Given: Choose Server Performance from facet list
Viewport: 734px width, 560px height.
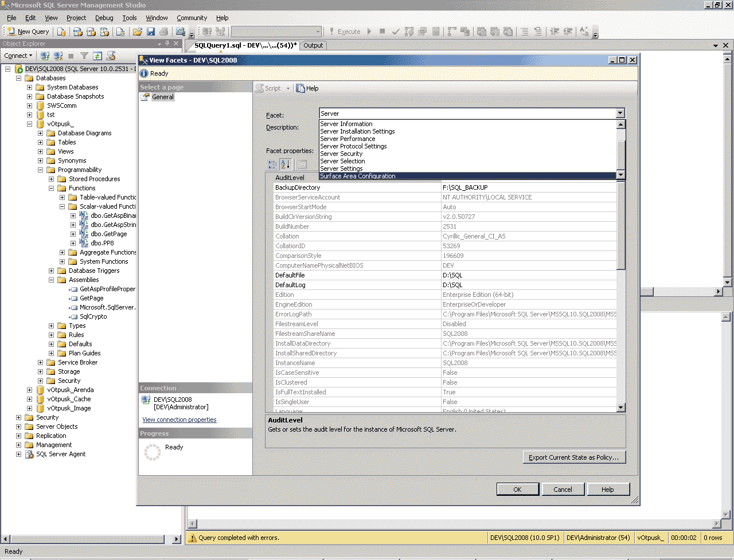Looking at the screenshot, I should (467, 139).
